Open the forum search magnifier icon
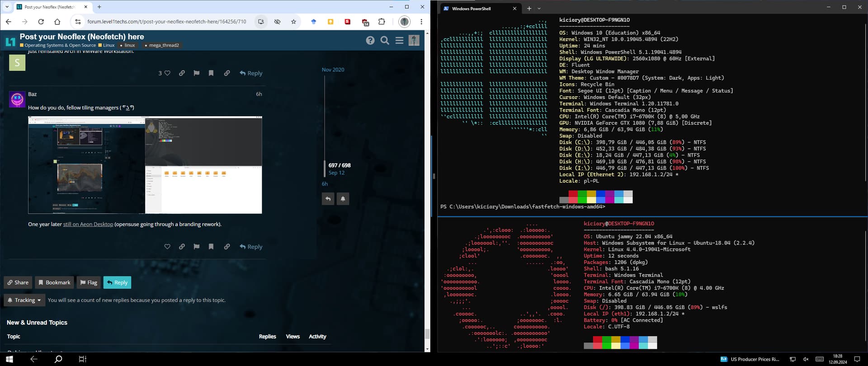Image resolution: width=868 pixels, height=366 pixels. tap(385, 41)
